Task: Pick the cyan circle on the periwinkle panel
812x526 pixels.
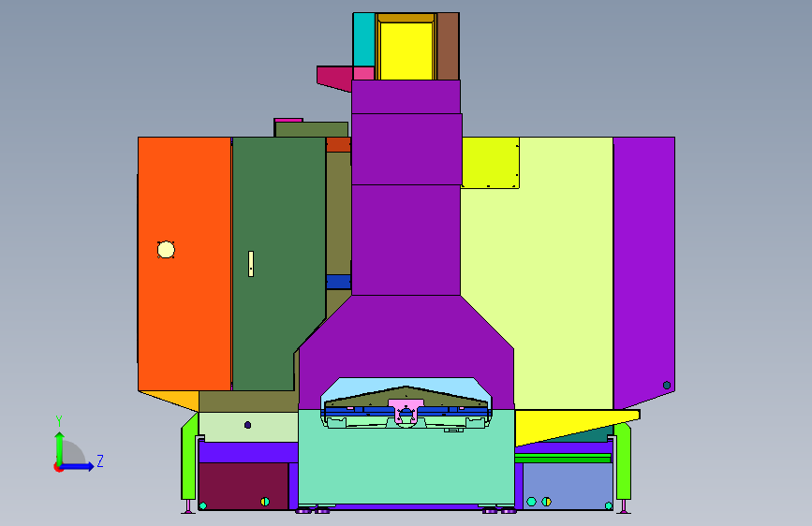Action: pyautogui.click(x=531, y=501)
